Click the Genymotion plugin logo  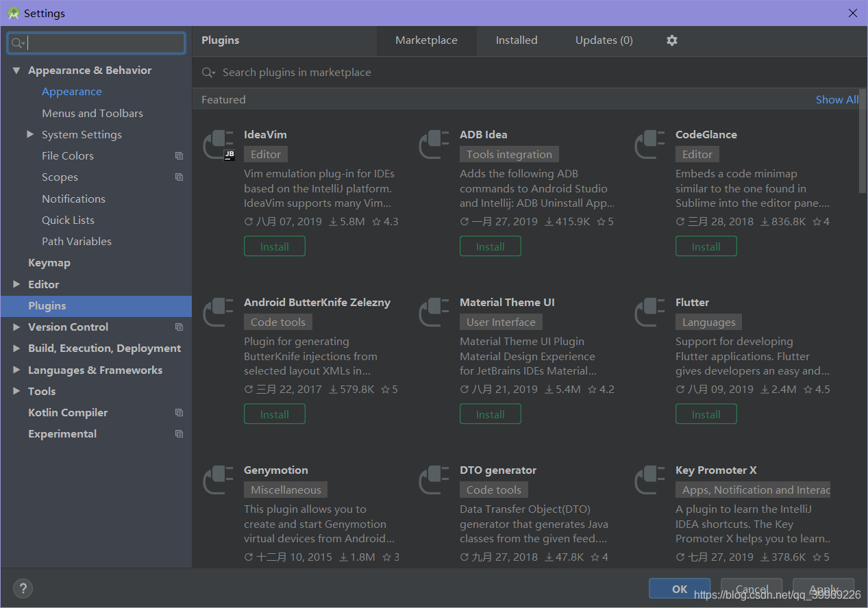218,480
